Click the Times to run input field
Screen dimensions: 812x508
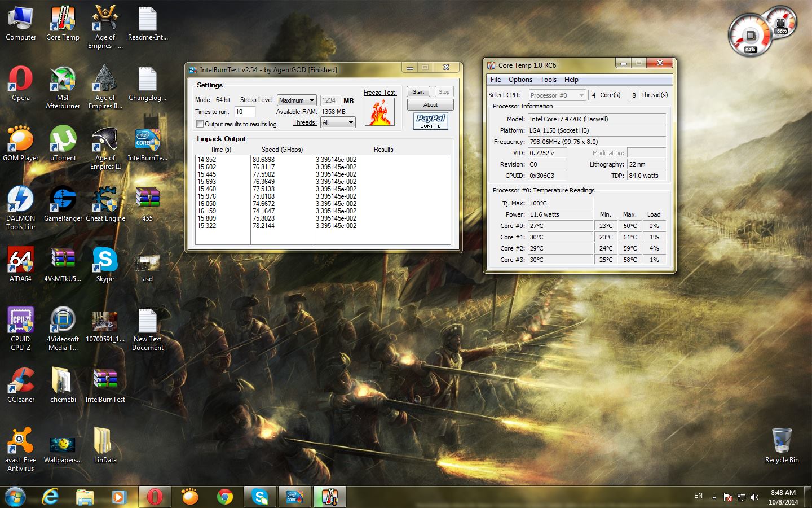tap(245, 112)
